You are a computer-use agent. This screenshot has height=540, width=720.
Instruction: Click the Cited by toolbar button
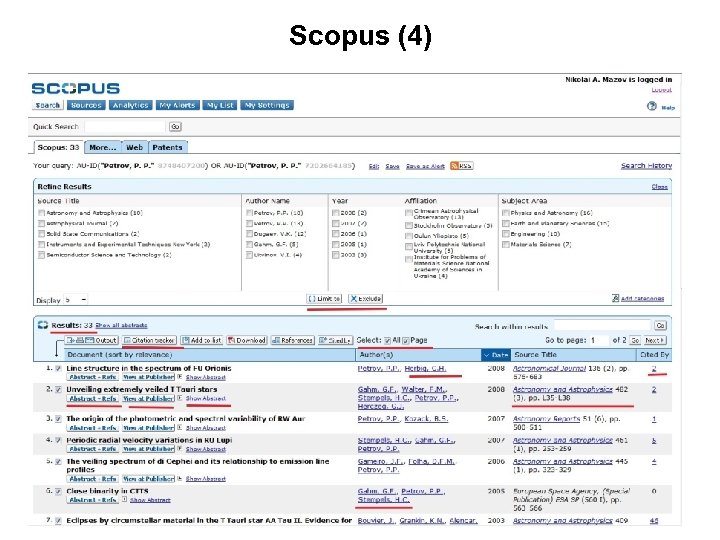335,340
